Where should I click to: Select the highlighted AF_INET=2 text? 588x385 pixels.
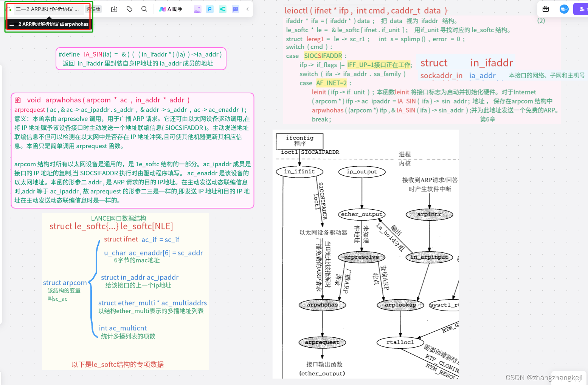[332, 83]
